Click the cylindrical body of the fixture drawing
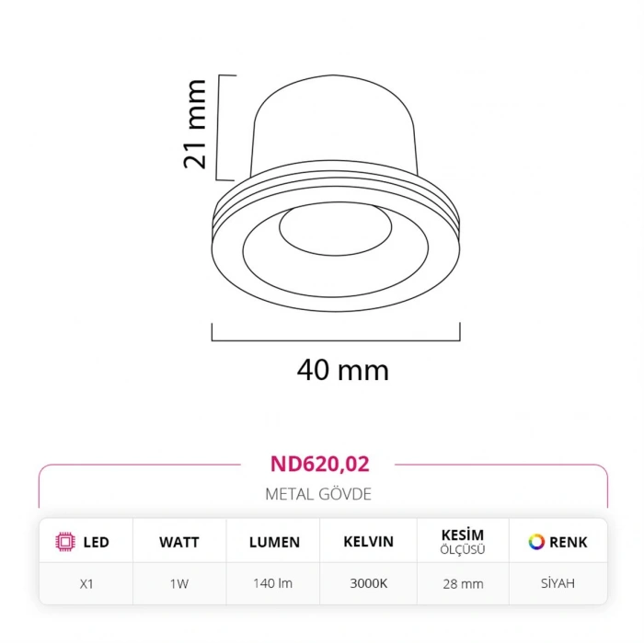This screenshot has width=644, height=644. (335, 124)
